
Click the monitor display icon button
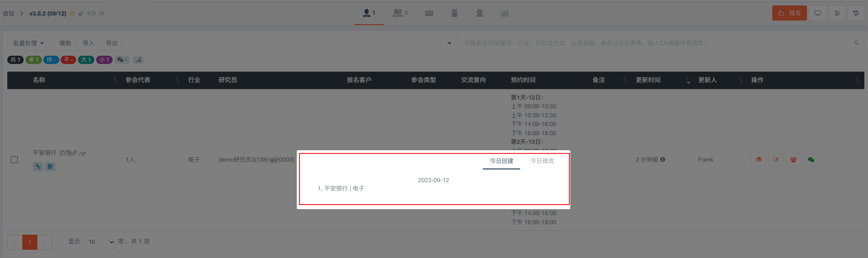pos(817,13)
